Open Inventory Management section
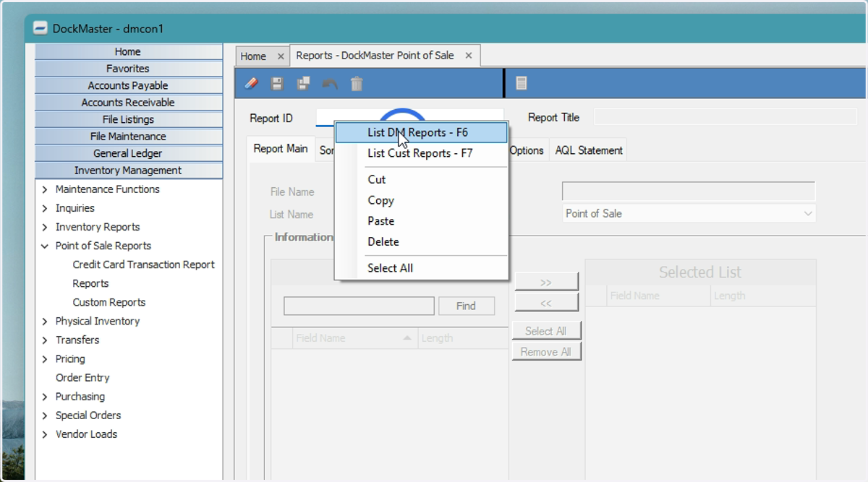 pos(129,171)
